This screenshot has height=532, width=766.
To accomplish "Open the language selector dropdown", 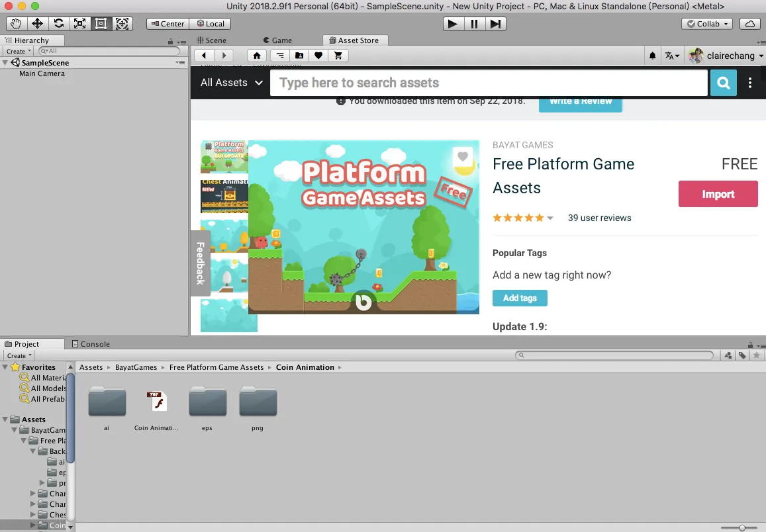I will coord(672,56).
